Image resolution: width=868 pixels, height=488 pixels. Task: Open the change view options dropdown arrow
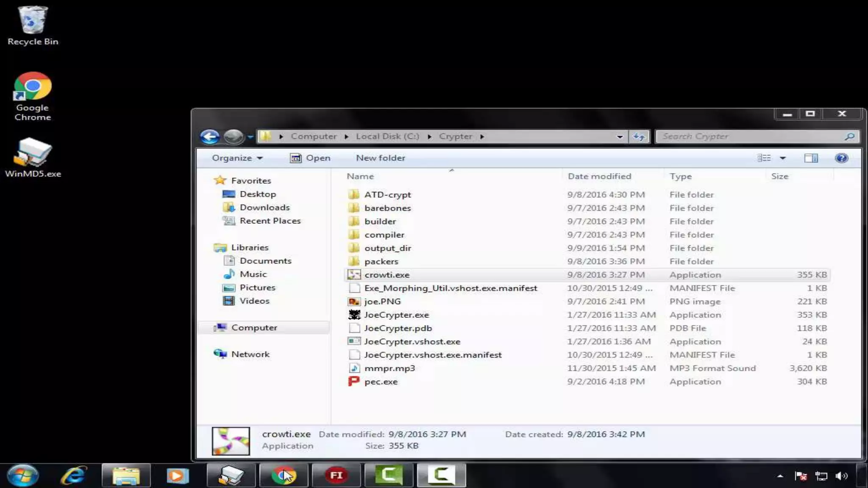point(783,158)
